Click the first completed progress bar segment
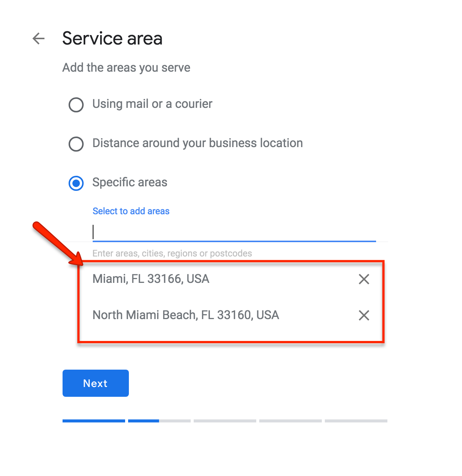This screenshot has height=476, width=462. tap(94, 421)
